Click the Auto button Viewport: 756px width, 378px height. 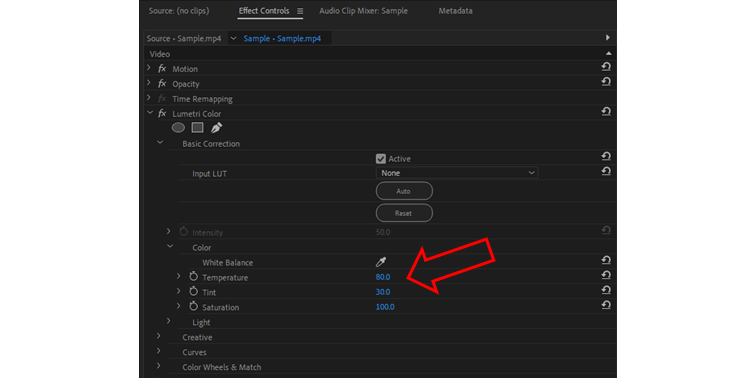point(404,191)
